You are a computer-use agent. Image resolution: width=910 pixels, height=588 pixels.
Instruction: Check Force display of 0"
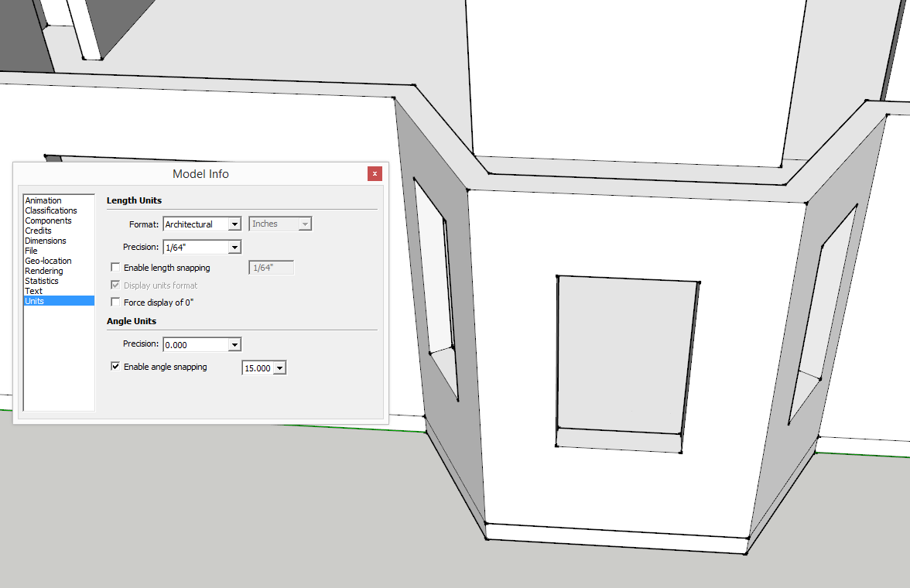tap(115, 302)
